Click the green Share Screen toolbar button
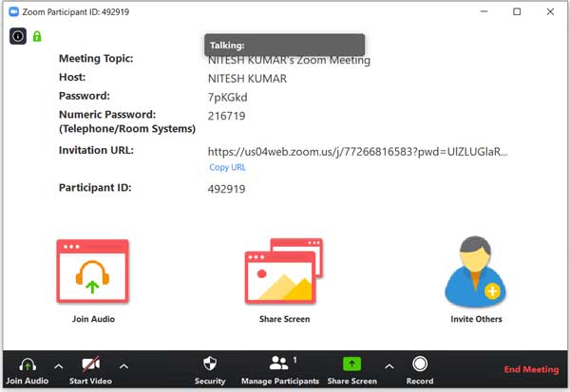Image resolution: width=570 pixels, height=392 pixels. [351, 370]
